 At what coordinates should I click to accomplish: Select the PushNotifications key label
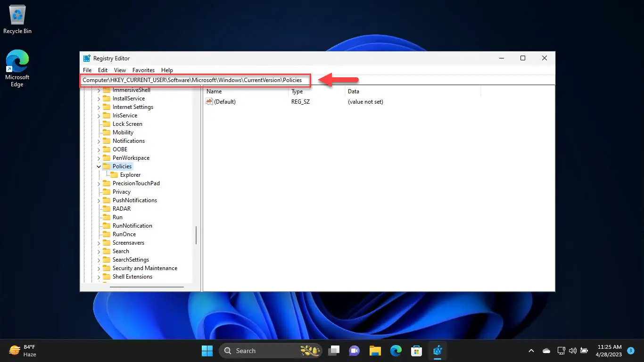click(135, 200)
